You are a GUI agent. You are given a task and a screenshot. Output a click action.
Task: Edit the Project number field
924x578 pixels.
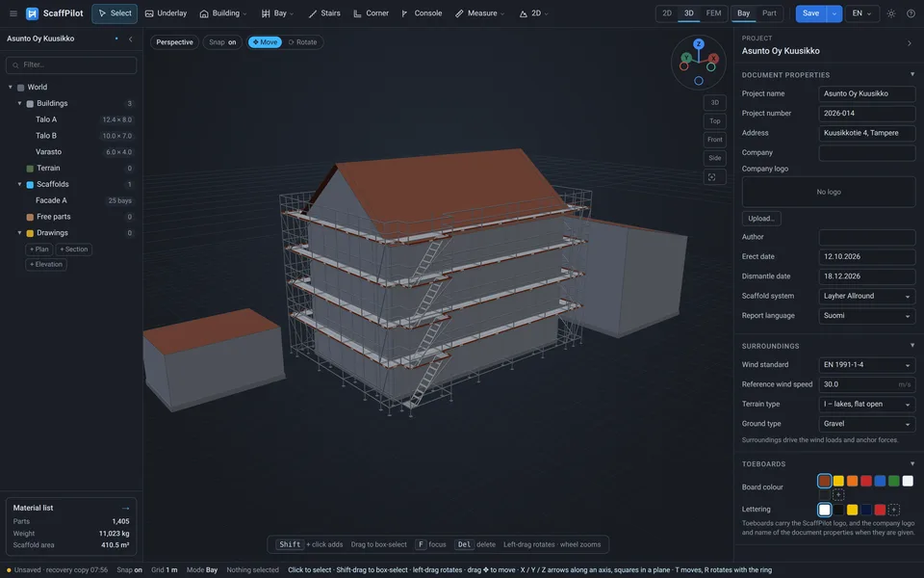point(867,114)
